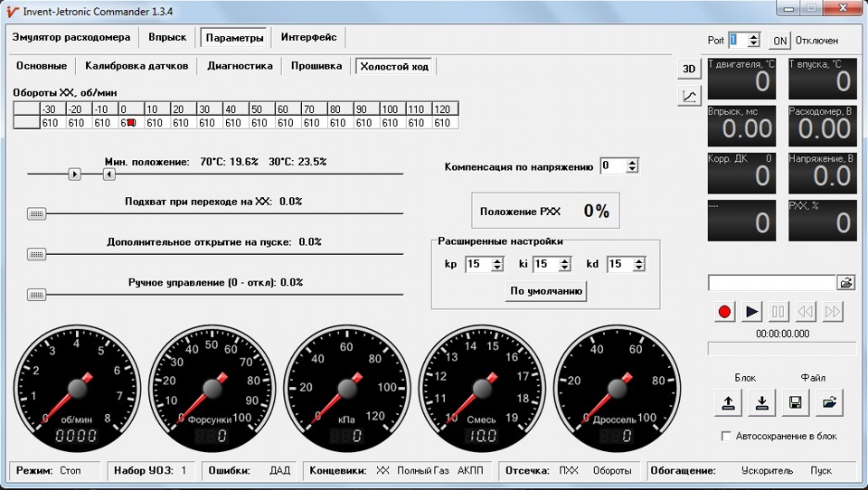Select the Холостой ход sub-tab
Viewport: 868px width, 490px height.
394,66
